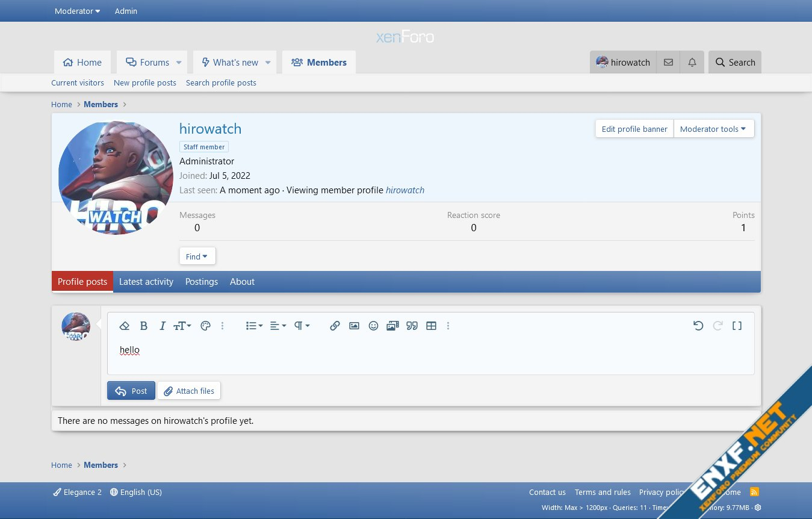
Task: Open the text color palette icon
Action: coord(205,326)
